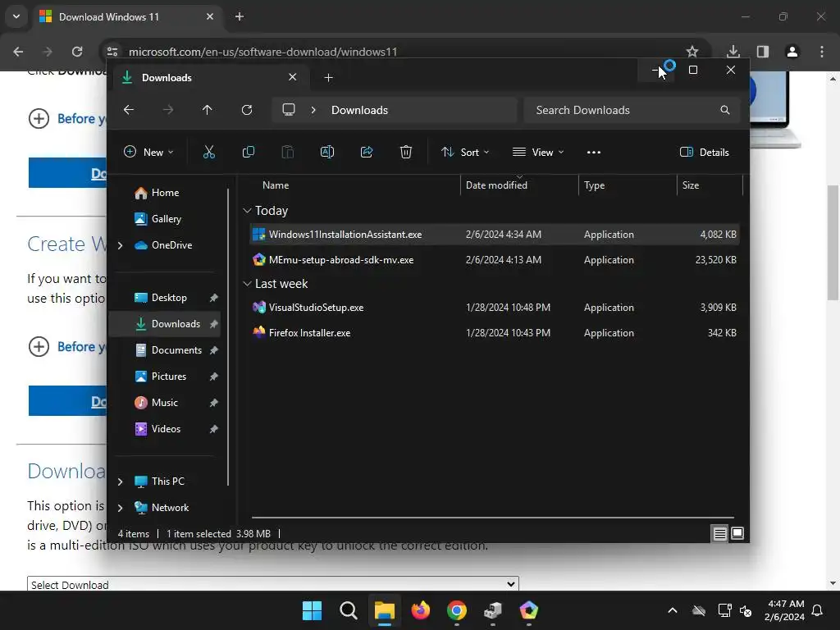Click the This PC monitor icon in address bar

tap(289, 110)
